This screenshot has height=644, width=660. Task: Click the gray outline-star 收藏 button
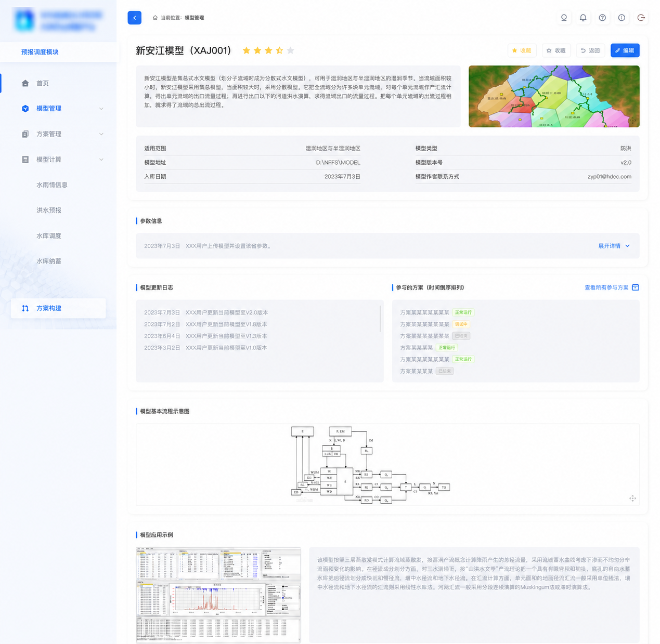pyautogui.click(x=556, y=50)
